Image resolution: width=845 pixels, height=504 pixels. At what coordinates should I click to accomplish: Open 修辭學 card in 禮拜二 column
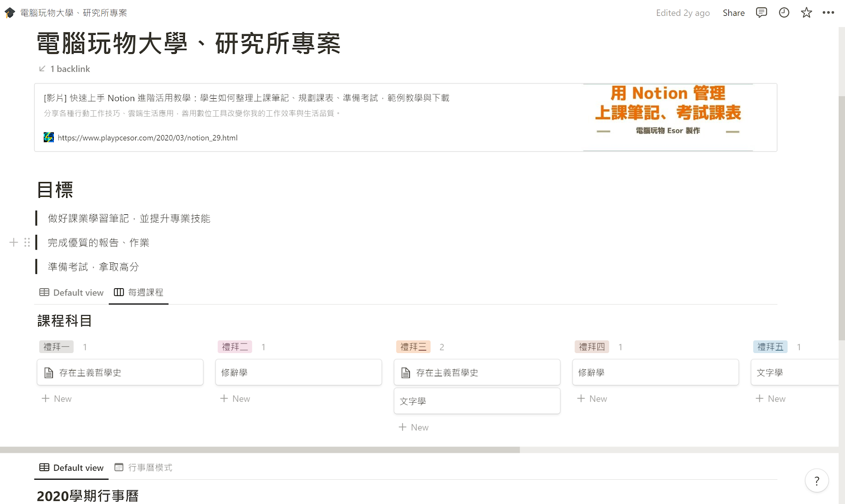click(298, 372)
